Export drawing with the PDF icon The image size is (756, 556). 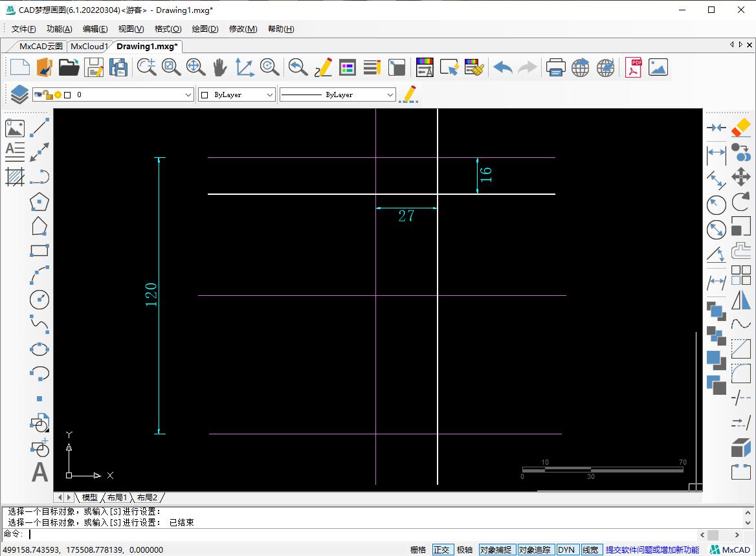click(x=633, y=67)
